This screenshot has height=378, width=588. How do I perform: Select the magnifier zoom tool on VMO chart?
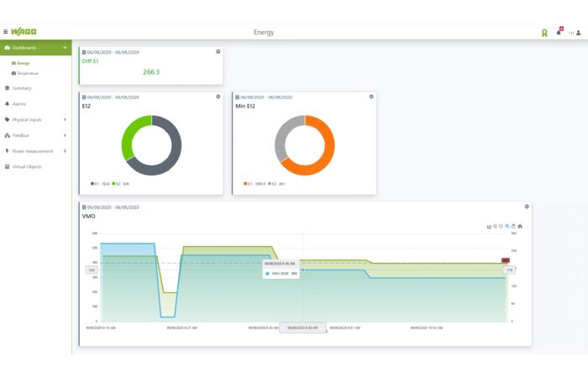pos(507,226)
